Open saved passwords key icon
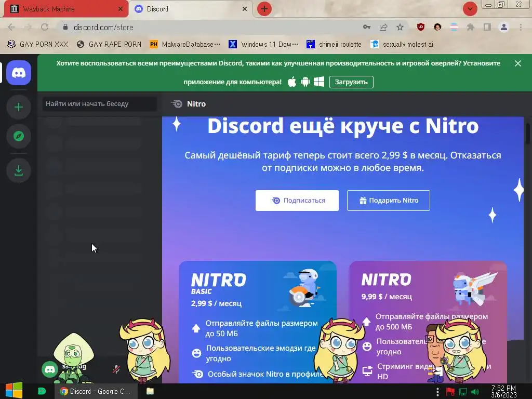 pos(366,27)
